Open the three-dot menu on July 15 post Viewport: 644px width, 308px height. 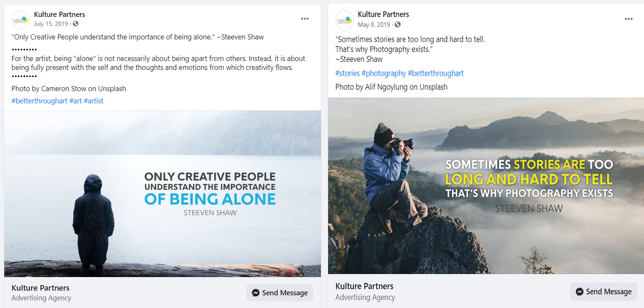[305, 19]
